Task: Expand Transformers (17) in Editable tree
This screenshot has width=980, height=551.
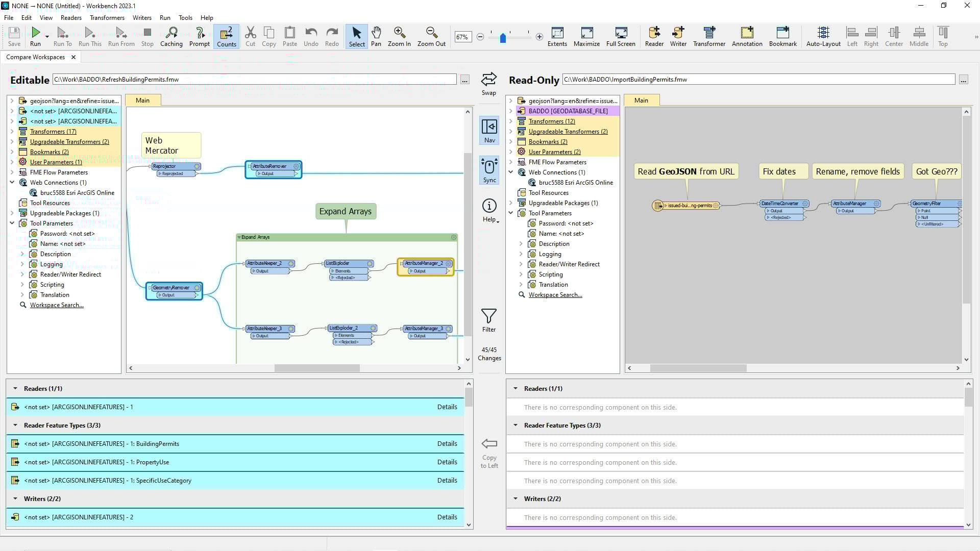Action: 12,132
